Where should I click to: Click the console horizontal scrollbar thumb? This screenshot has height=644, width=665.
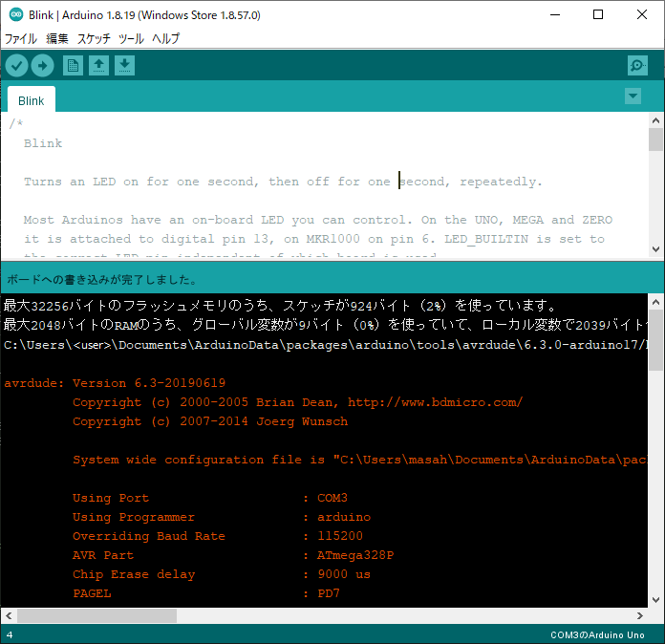97,615
